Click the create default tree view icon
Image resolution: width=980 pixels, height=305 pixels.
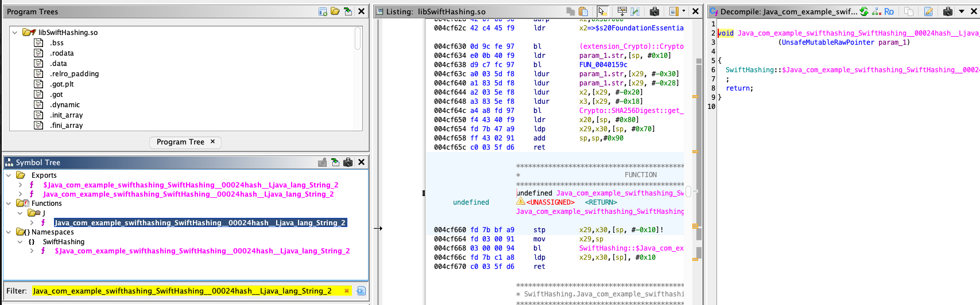coord(323,11)
